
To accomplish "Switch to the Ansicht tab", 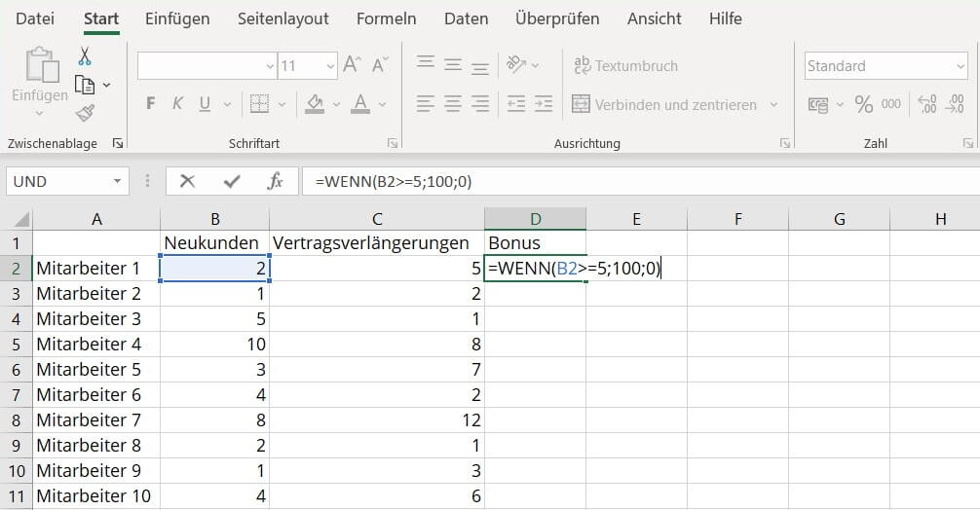I will coord(655,18).
